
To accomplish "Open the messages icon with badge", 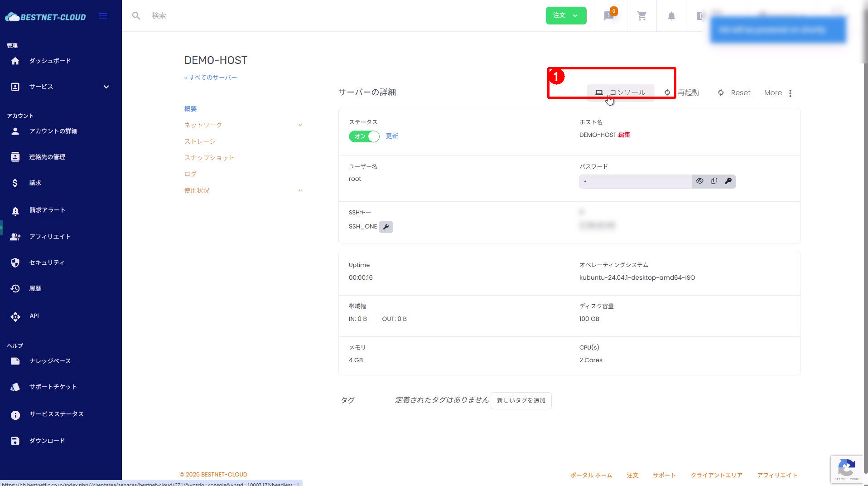I will [x=609, y=16].
